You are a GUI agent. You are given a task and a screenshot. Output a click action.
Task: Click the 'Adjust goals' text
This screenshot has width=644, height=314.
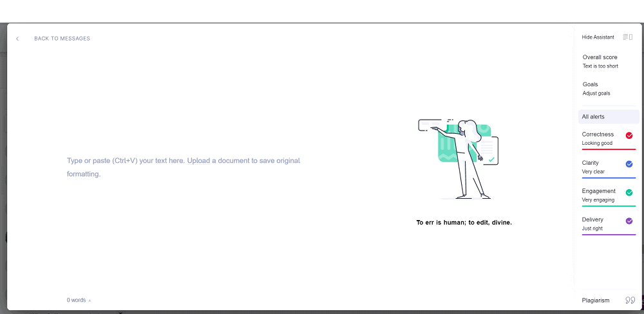pyautogui.click(x=596, y=93)
